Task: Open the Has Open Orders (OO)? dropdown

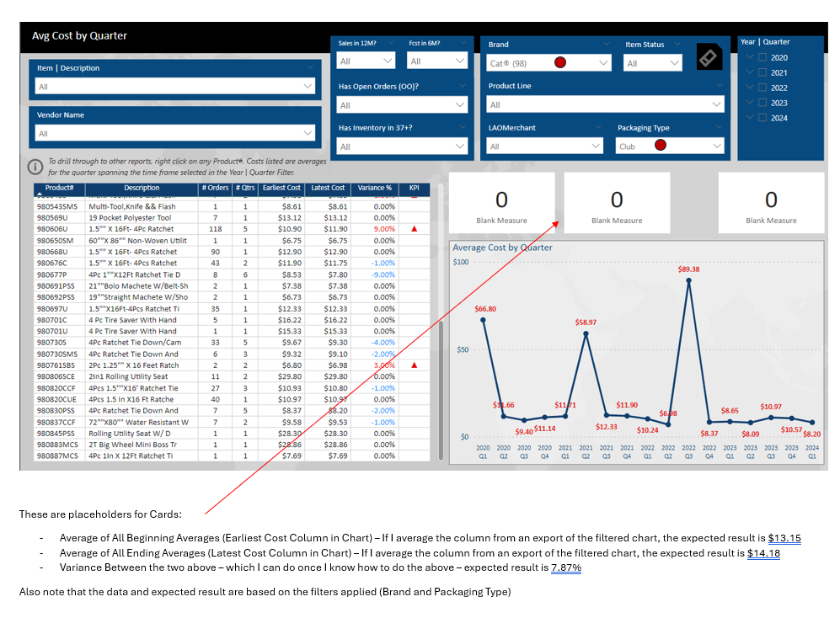Action: [402, 105]
